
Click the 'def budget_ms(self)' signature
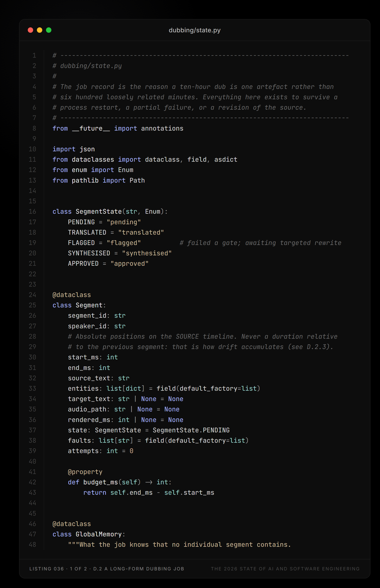tap(120, 482)
